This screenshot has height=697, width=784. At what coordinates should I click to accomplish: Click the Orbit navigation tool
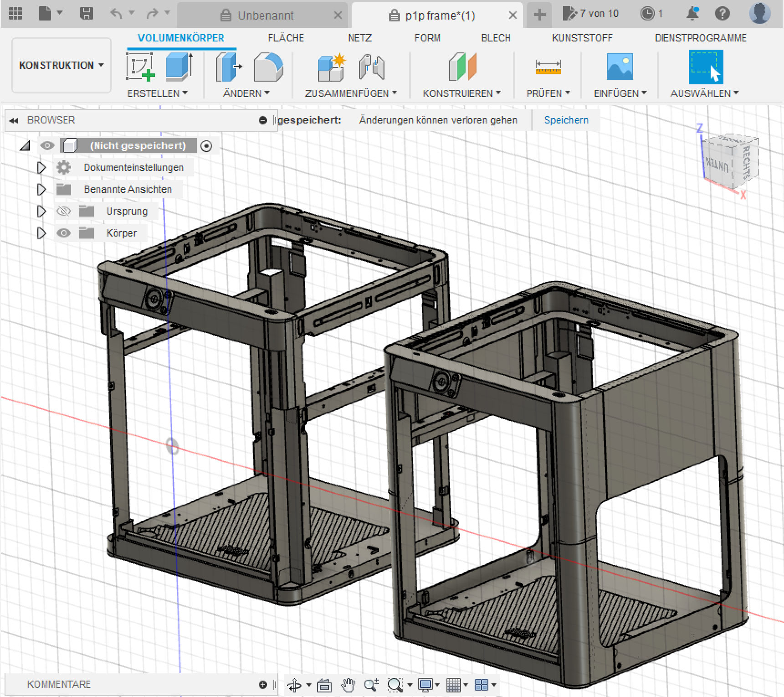[294, 685]
